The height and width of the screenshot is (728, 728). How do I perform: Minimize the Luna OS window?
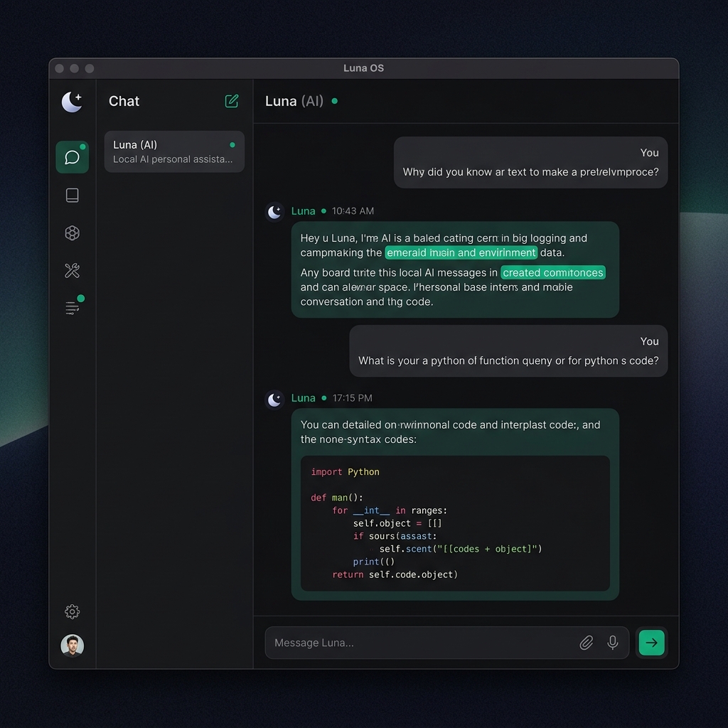[74, 69]
